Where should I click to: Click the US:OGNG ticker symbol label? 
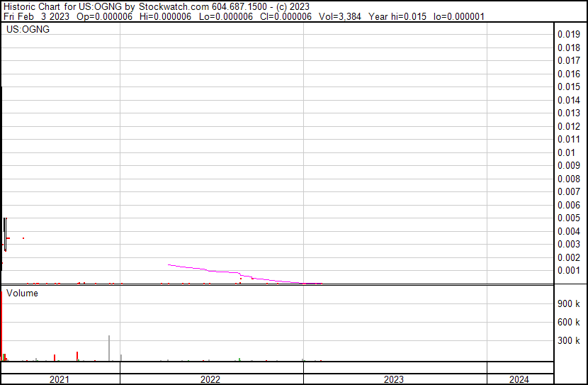pos(29,30)
